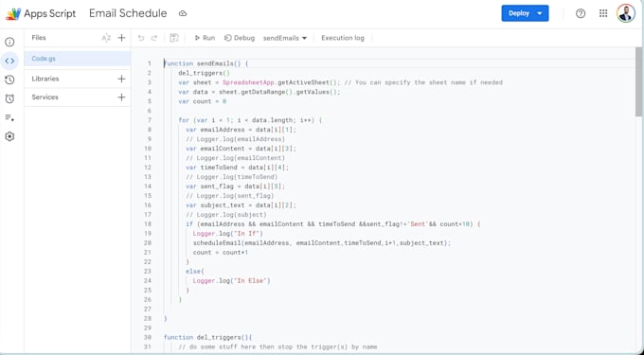Click line number 18 in gutter
The image size is (644, 355).
(x=148, y=224)
